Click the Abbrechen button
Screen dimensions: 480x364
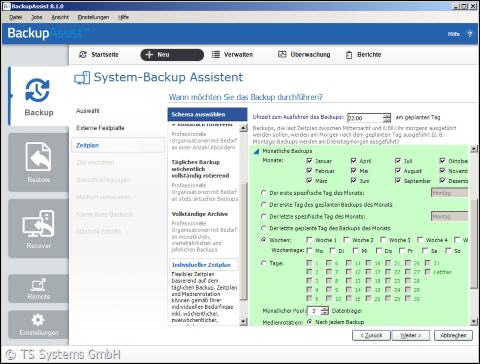click(453, 335)
